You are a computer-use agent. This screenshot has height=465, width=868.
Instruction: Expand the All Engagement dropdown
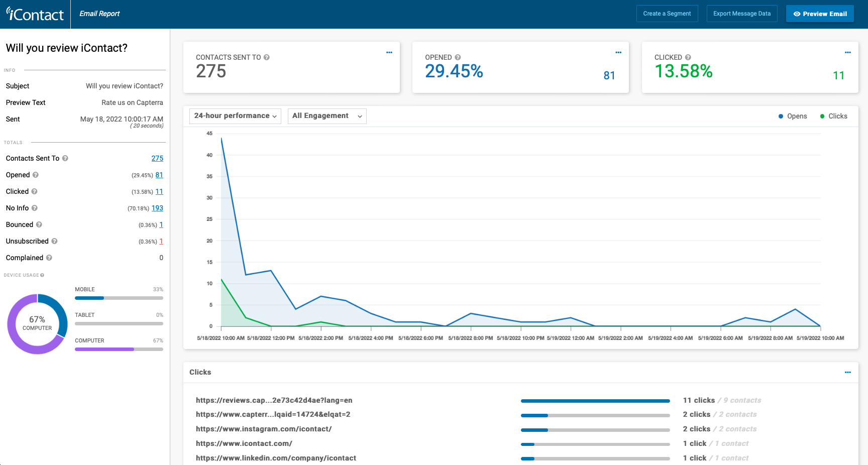tap(327, 116)
